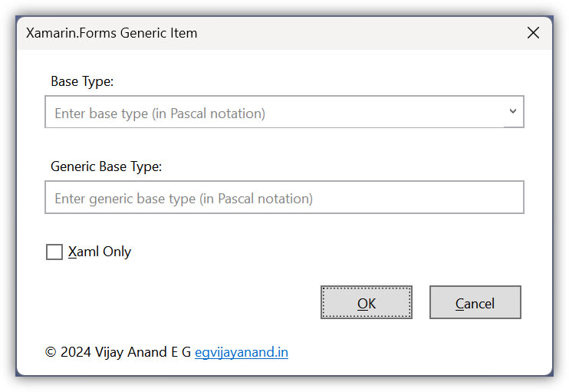
Task: Click the Xamarin.Forms Generic Item title bar
Action: pyautogui.click(x=112, y=33)
